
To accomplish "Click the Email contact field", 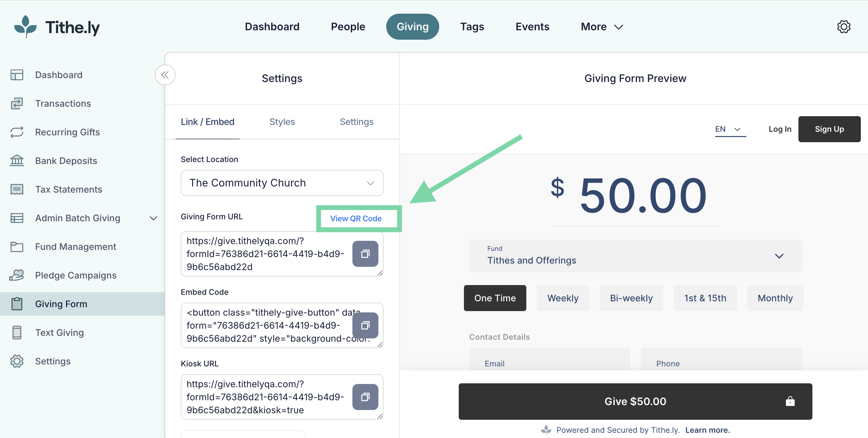I will [x=550, y=360].
